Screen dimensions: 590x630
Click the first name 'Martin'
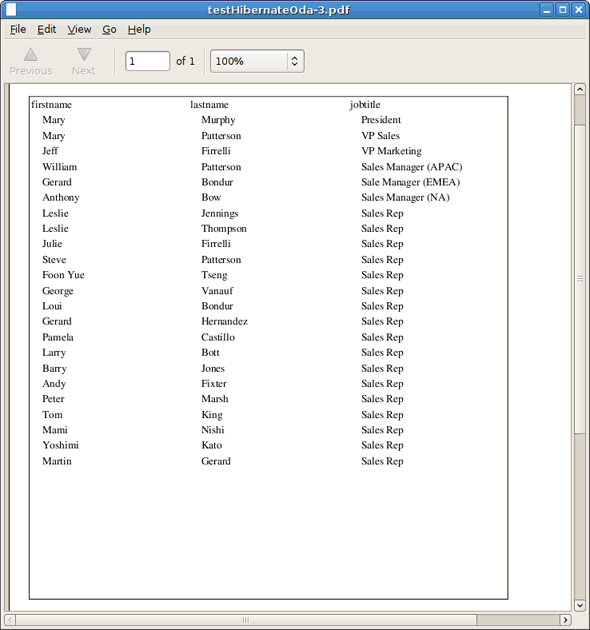click(x=57, y=461)
